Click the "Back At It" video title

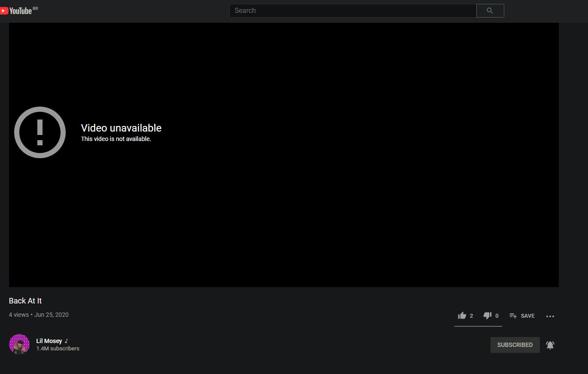(x=25, y=301)
